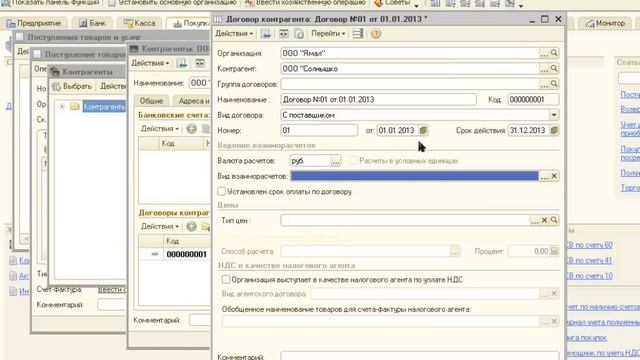This screenshot has height=360, width=640.
Task: Open the Вид договора dropdown arrow
Action: point(554,115)
